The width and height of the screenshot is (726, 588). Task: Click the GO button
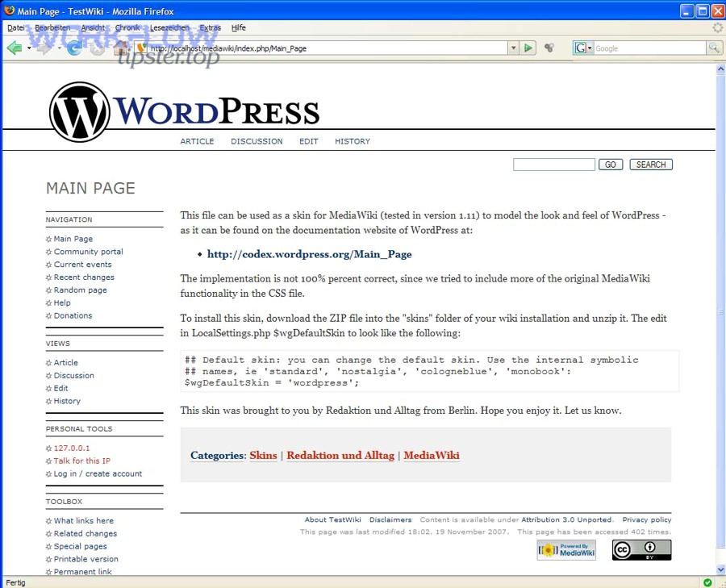tap(611, 165)
